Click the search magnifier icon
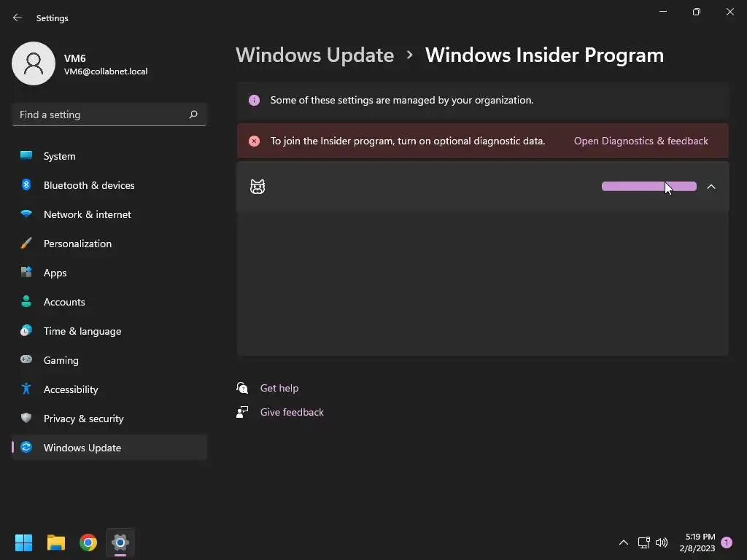 [193, 114]
